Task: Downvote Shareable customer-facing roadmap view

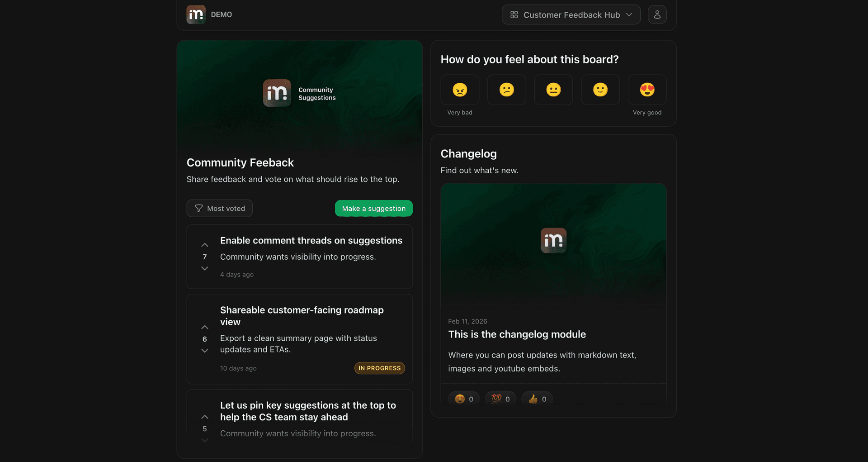Action: coord(205,351)
